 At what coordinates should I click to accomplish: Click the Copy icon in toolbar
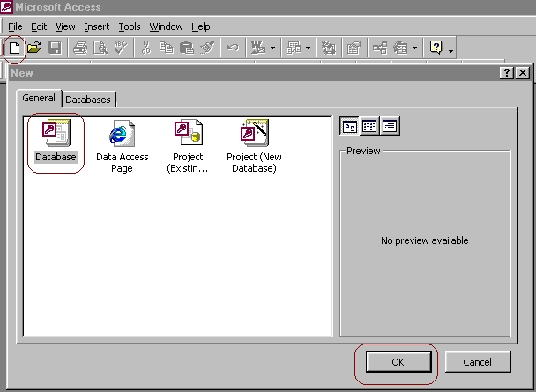[x=167, y=48]
